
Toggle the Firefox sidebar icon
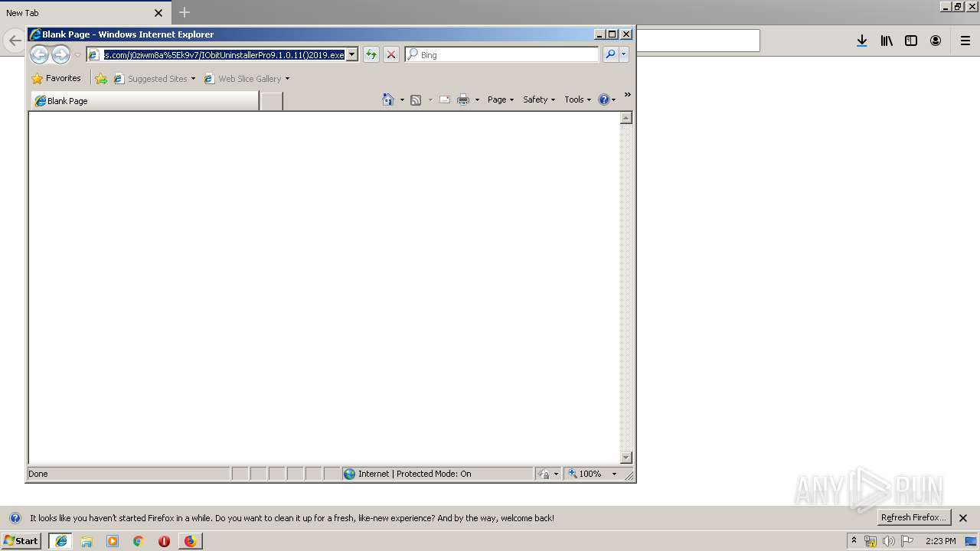click(x=911, y=41)
